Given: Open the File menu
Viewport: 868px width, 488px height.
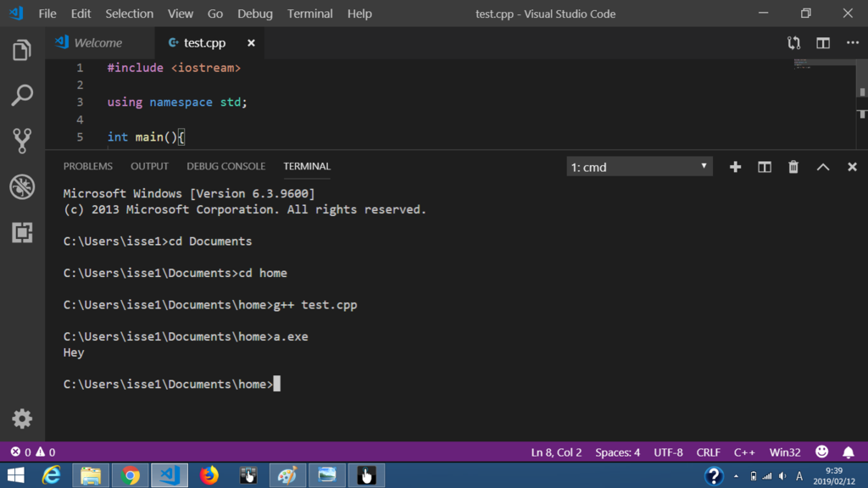Looking at the screenshot, I should 47,14.
